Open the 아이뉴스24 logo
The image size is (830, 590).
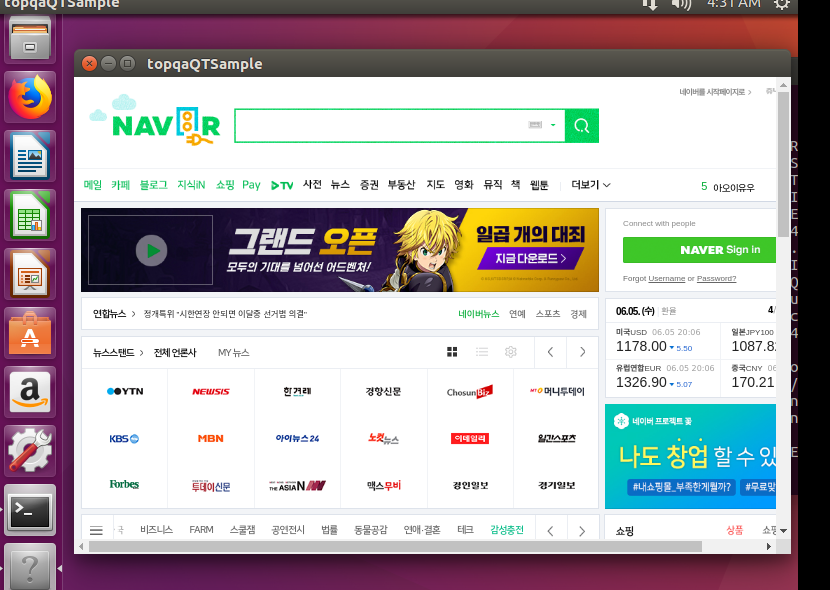click(x=297, y=439)
